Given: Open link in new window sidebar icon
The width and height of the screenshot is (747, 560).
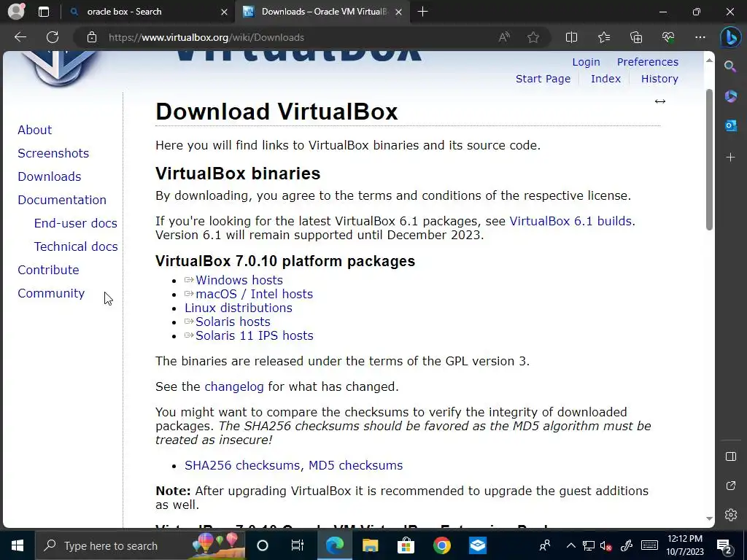Looking at the screenshot, I should tap(731, 485).
